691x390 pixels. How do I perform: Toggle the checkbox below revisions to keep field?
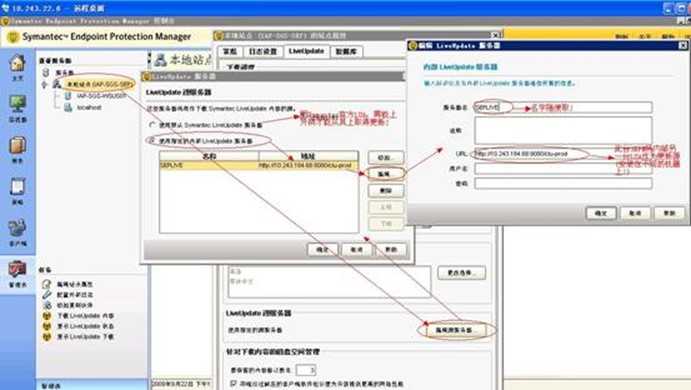(233, 384)
